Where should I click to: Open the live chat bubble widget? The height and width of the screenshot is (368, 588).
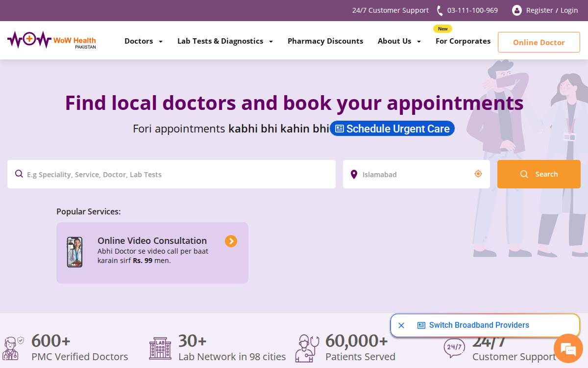click(x=568, y=349)
